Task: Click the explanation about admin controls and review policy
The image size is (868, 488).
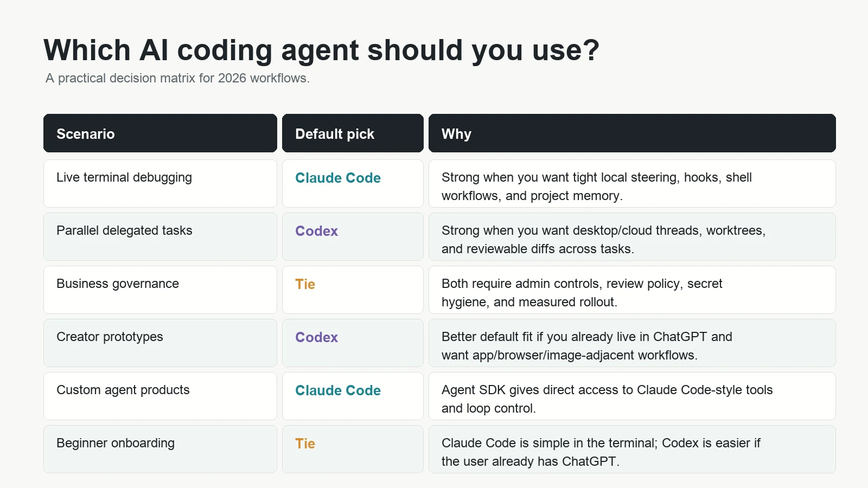Action: (632, 290)
